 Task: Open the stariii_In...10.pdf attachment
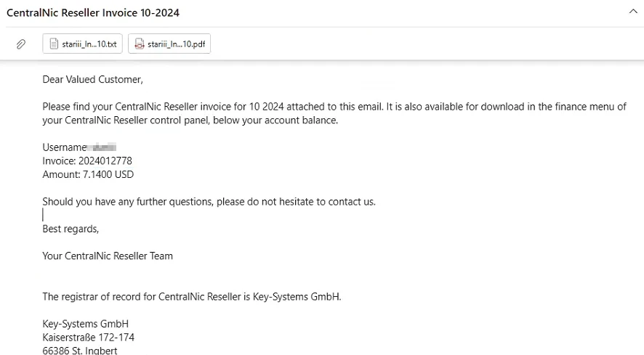pyautogui.click(x=175, y=44)
